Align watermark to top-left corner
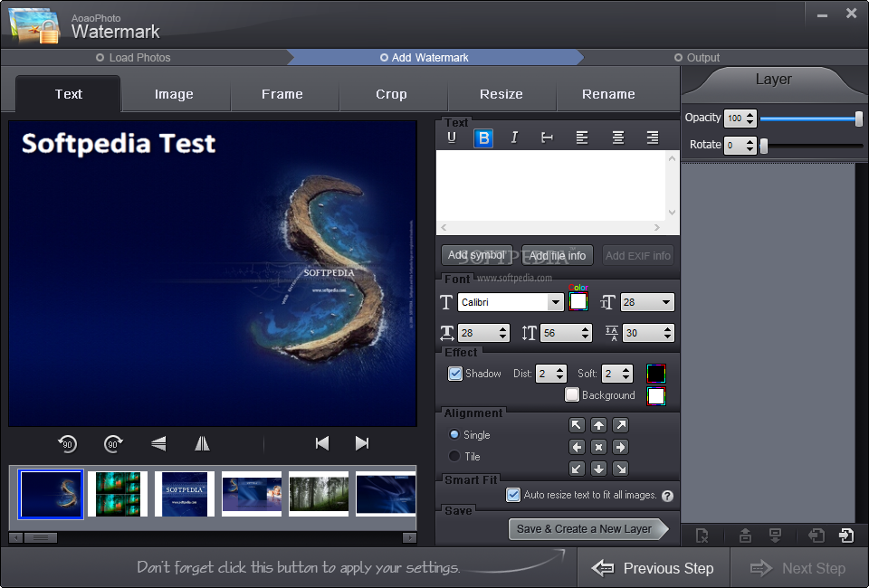Screen dimensions: 869x588 coord(577,425)
